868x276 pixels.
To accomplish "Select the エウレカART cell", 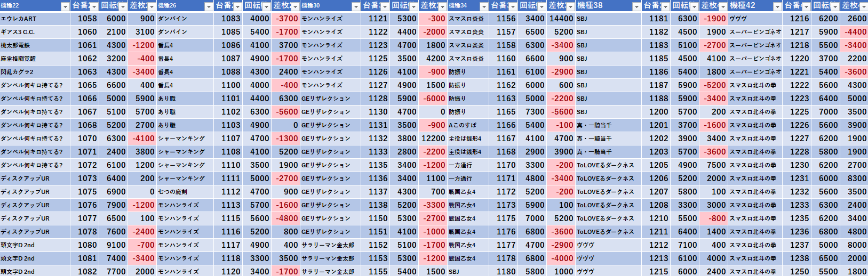I will click(35, 19).
